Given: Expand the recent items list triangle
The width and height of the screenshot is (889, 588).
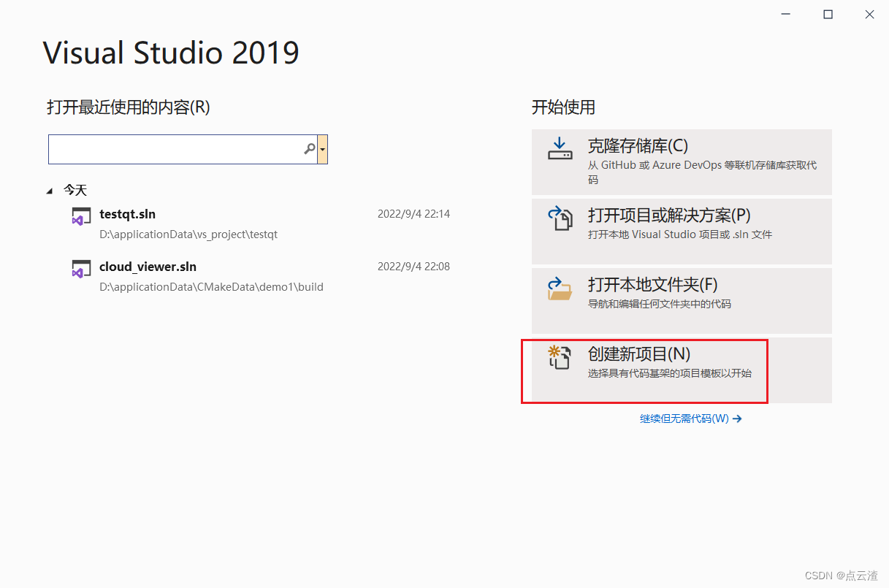Looking at the screenshot, I should 51,189.
